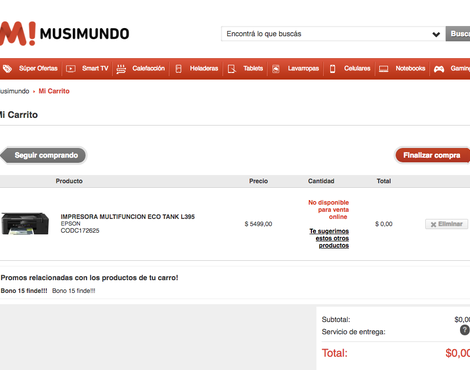Click 'Promos relacionadas con los productos' heading
This screenshot has height=370, width=470.
pyautogui.click(x=89, y=278)
